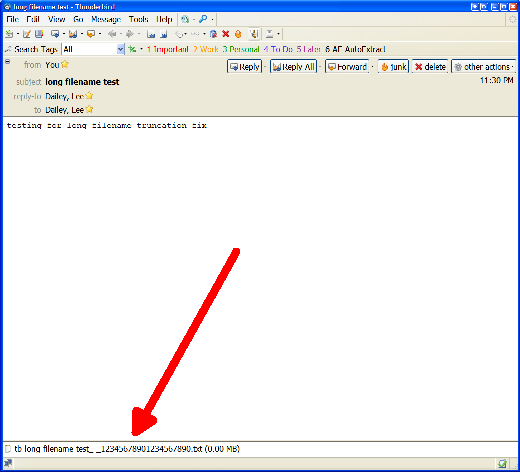Click the 'You' sender name
Viewport: 520px width, 472px height.
pyautogui.click(x=52, y=65)
